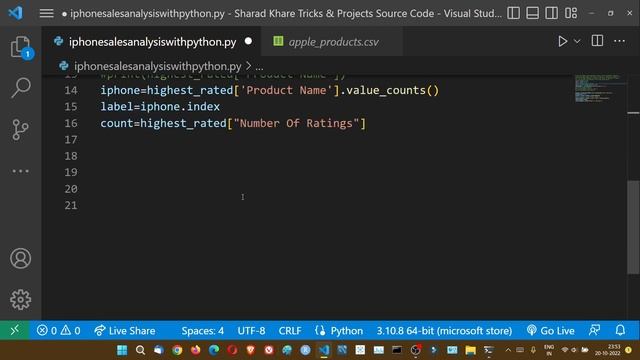This screenshot has width=640, height=360.
Task: Open notifications bell in status bar
Action: pos(620,330)
